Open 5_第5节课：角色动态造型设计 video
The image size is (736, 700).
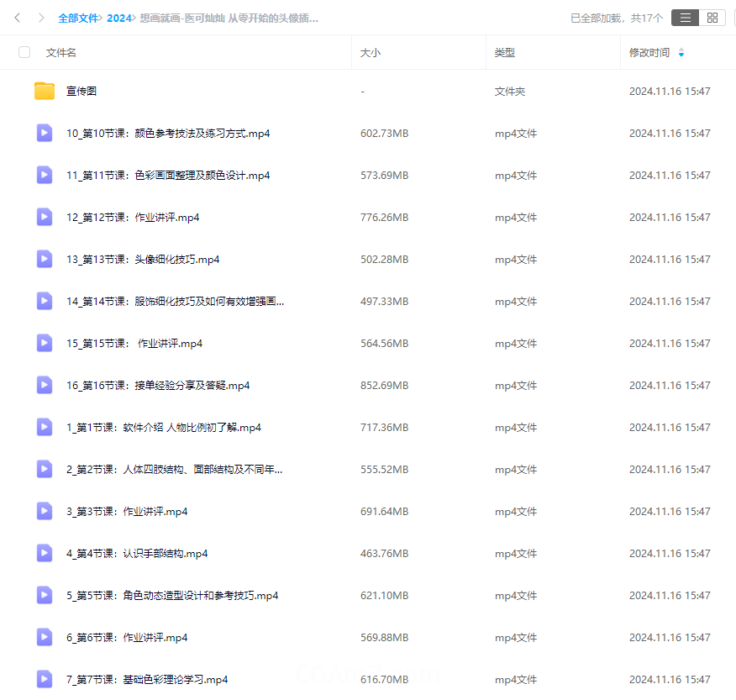[172, 595]
